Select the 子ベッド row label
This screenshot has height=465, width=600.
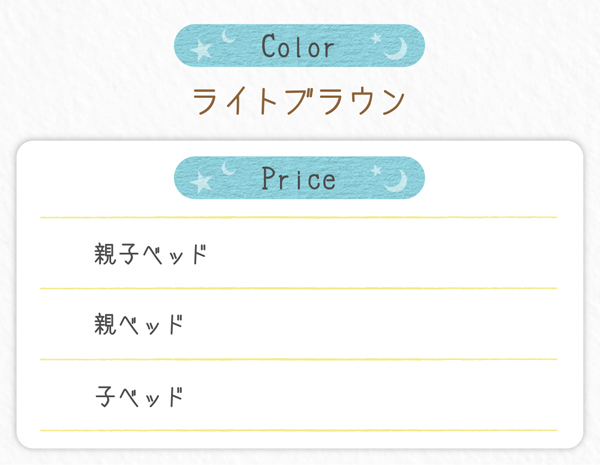coord(139,396)
